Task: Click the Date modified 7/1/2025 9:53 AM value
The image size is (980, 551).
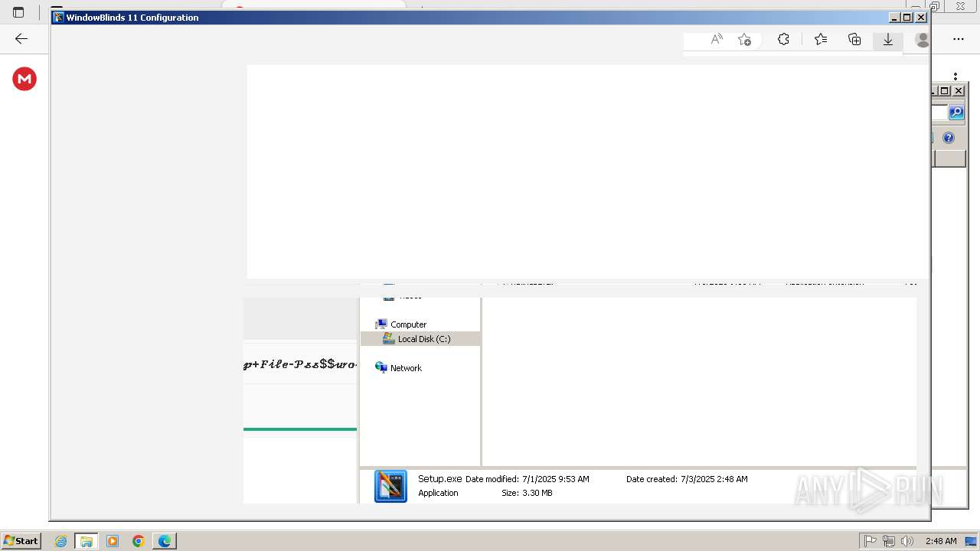Action: [x=556, y=479]
